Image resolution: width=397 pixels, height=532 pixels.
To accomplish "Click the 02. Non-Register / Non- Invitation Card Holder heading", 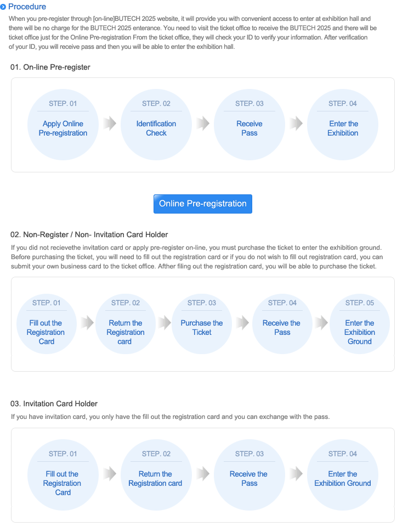I will (89, 234).
